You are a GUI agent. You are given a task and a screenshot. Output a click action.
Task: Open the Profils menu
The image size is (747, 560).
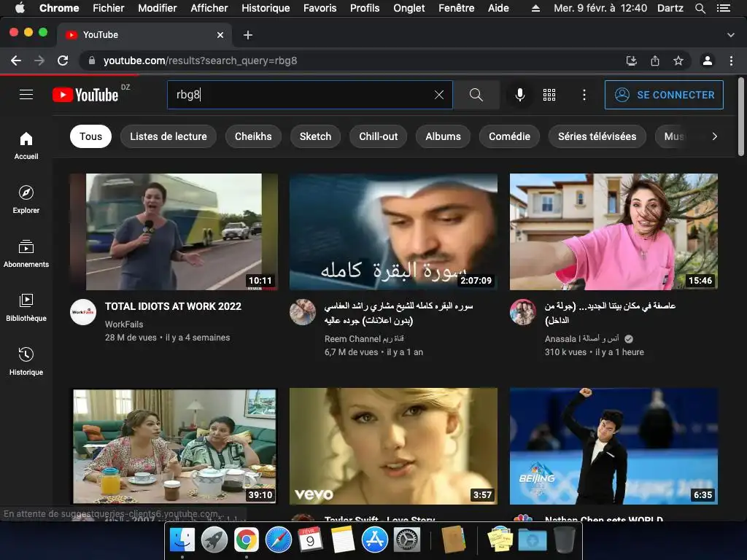point(365,8)
